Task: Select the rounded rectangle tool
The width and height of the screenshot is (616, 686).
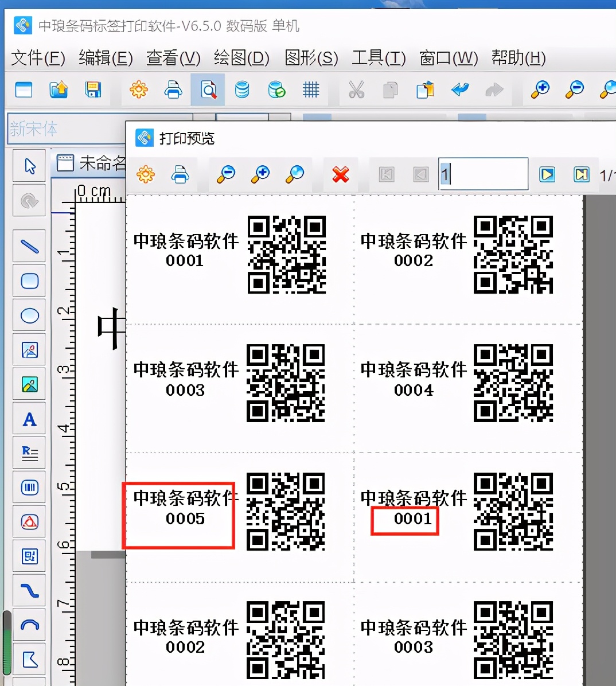Action: click(29, 281)
